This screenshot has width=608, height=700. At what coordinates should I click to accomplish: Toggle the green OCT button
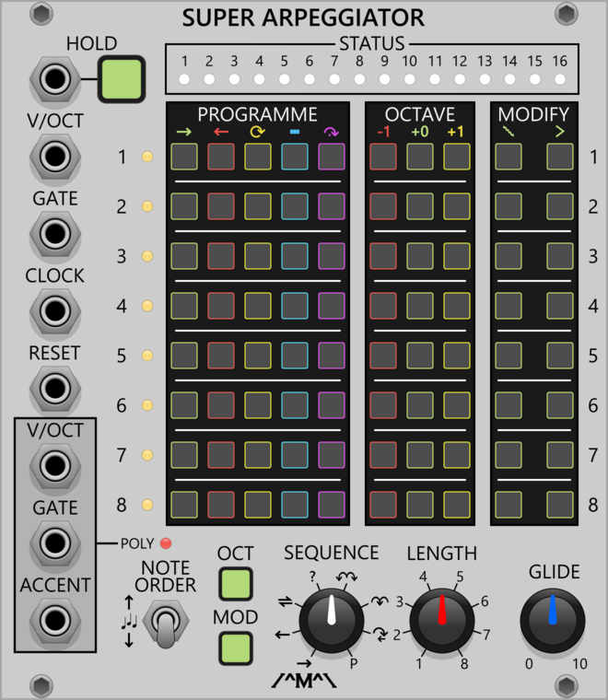tap(235, 583)
